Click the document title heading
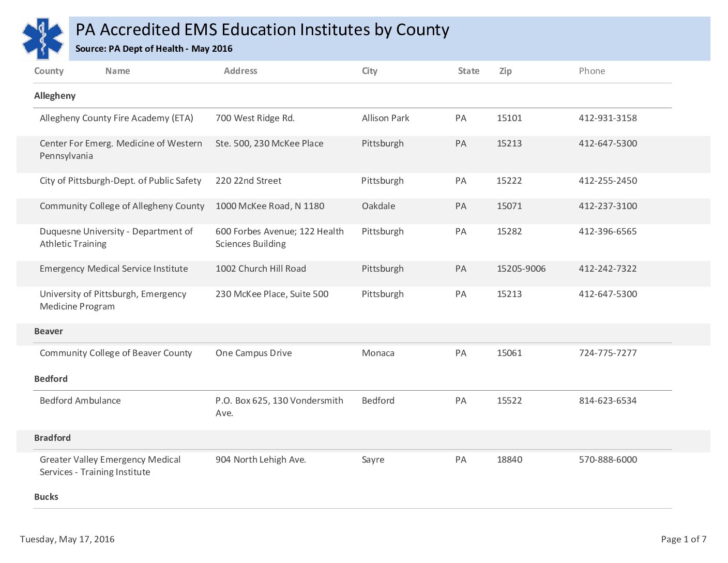 click(262, 30)
